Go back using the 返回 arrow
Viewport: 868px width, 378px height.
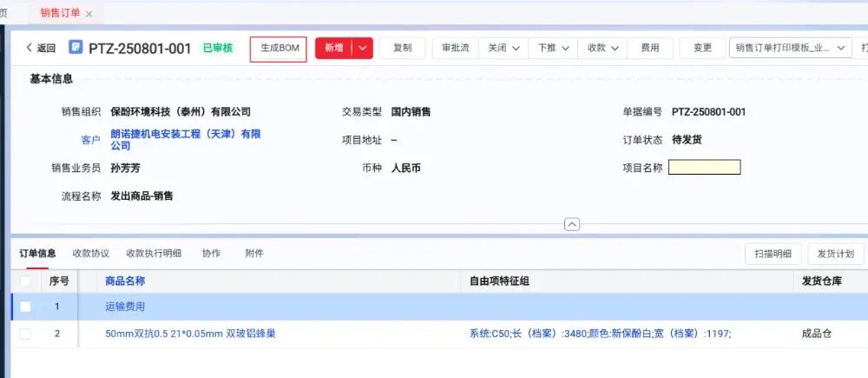[x=41, y=48]
